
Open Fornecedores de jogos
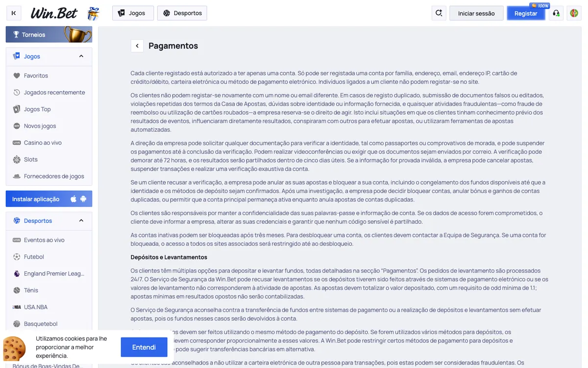click(54, 176)
